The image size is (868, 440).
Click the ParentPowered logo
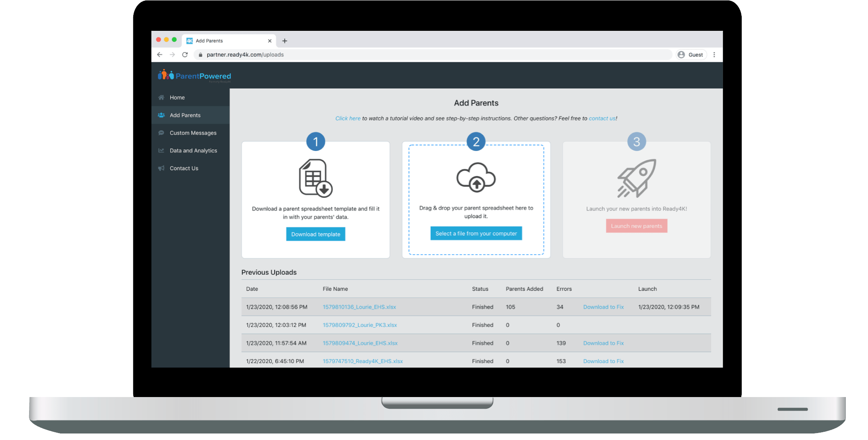(194, 76)
